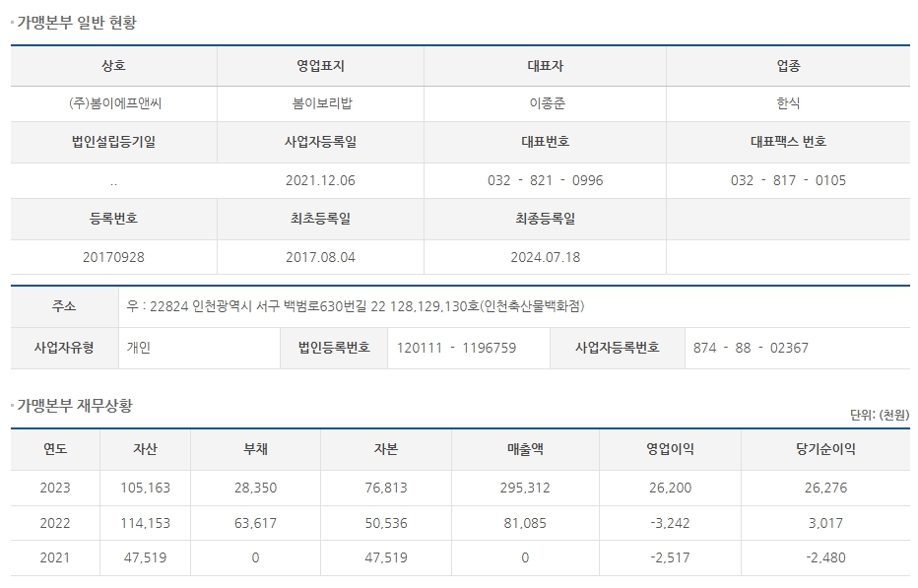Screen dimensions: 918x588
Task: Click the 가맹본부 일반 현황 section heading
Action: (77, 23)
